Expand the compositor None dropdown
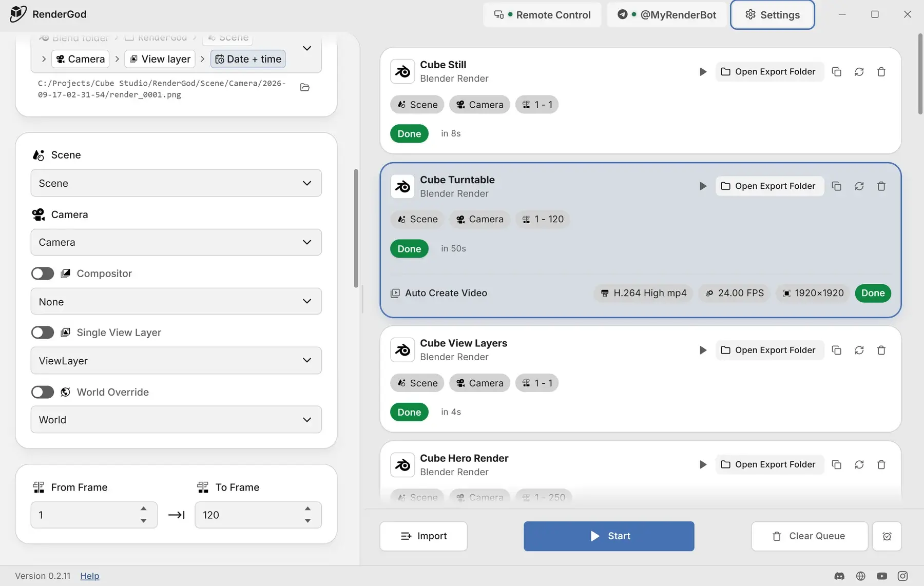 pos(176,301)
